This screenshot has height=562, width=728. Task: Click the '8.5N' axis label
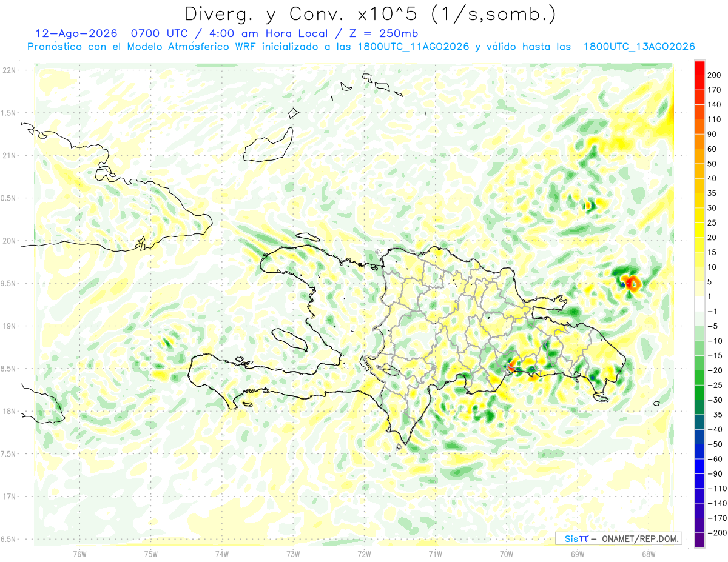[x=9, y=369]
